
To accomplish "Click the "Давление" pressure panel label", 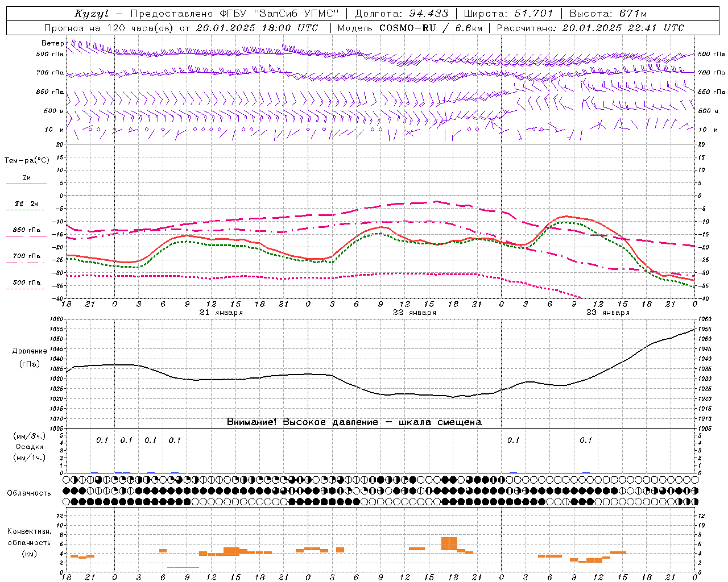I will tap(30, 351).
